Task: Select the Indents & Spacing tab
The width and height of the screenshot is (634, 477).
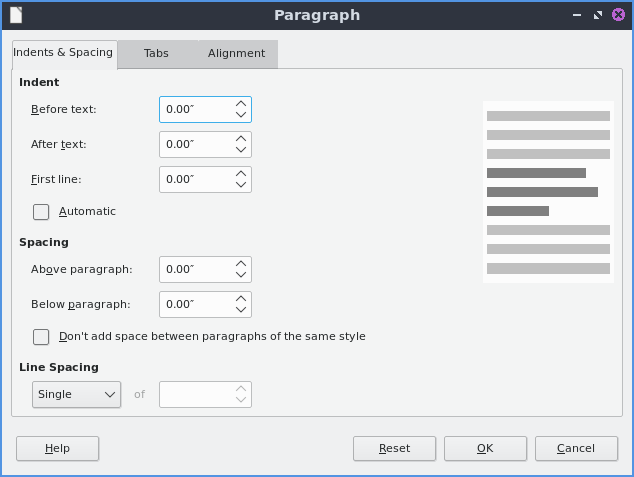Action: 63,53
